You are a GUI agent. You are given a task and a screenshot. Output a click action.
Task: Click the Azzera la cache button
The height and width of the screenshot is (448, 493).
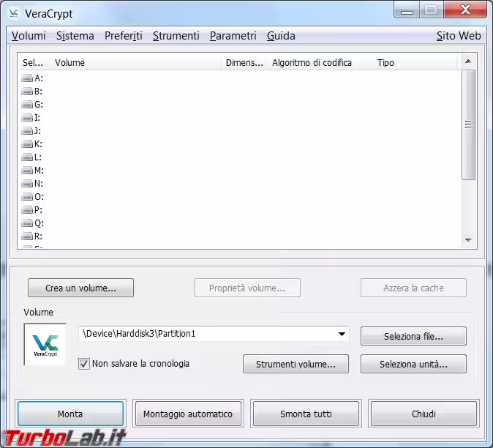[413, 288]
